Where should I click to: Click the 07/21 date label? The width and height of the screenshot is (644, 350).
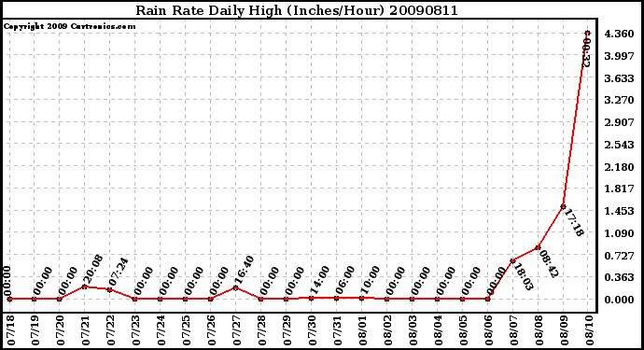point(86,330)
